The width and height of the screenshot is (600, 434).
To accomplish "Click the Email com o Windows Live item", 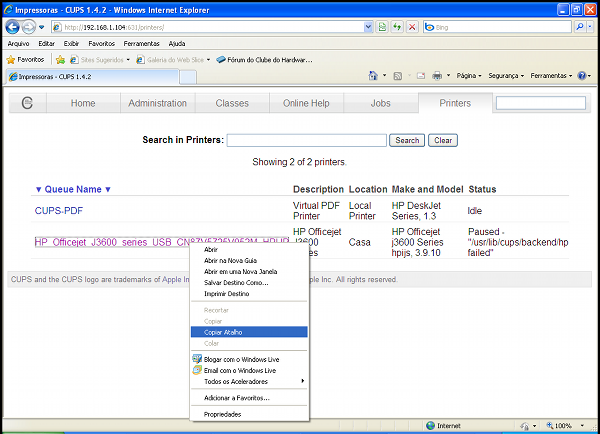I will 249,370.
